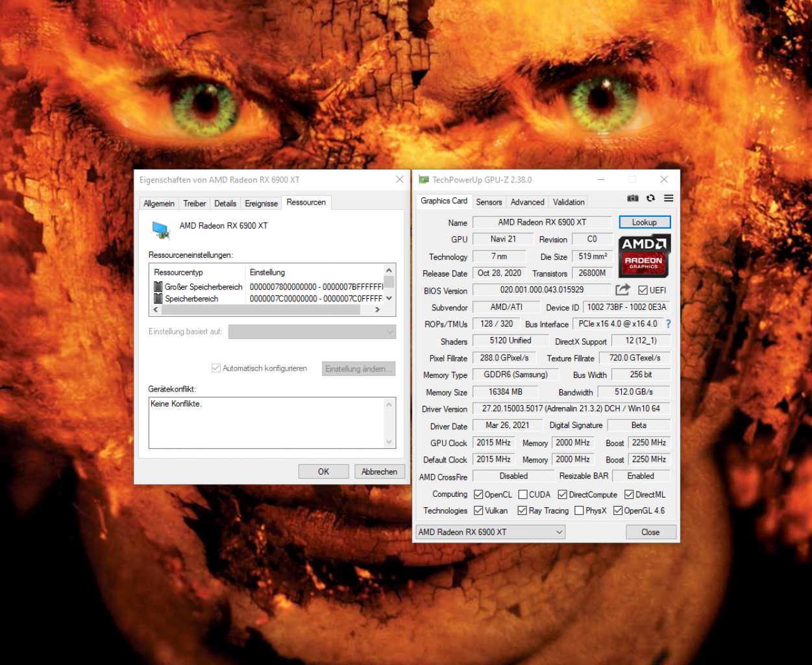This screenshot has height=665, width=812.
Task: Click OK in the properties dialog
Action: 323,471
